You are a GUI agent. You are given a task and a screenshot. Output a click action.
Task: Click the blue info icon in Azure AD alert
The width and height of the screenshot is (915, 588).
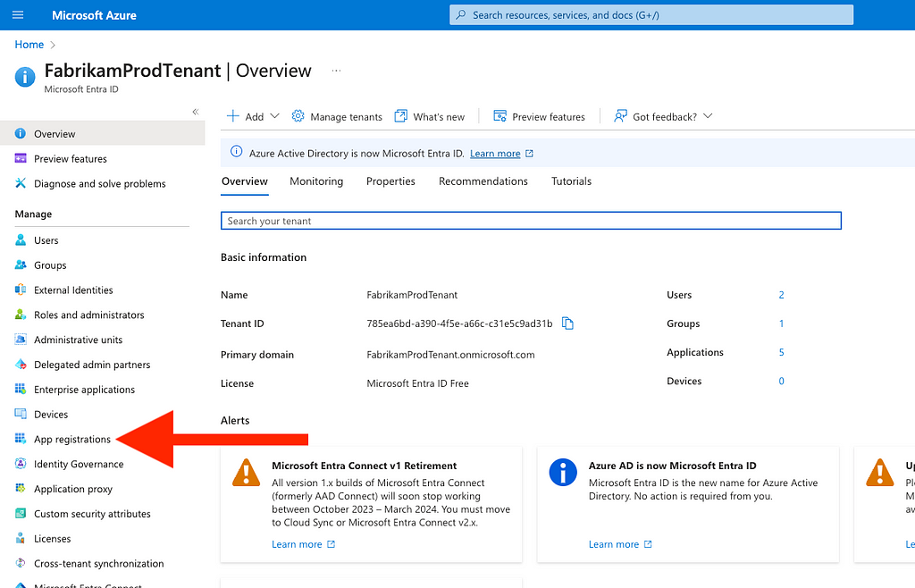click(563, 473)
